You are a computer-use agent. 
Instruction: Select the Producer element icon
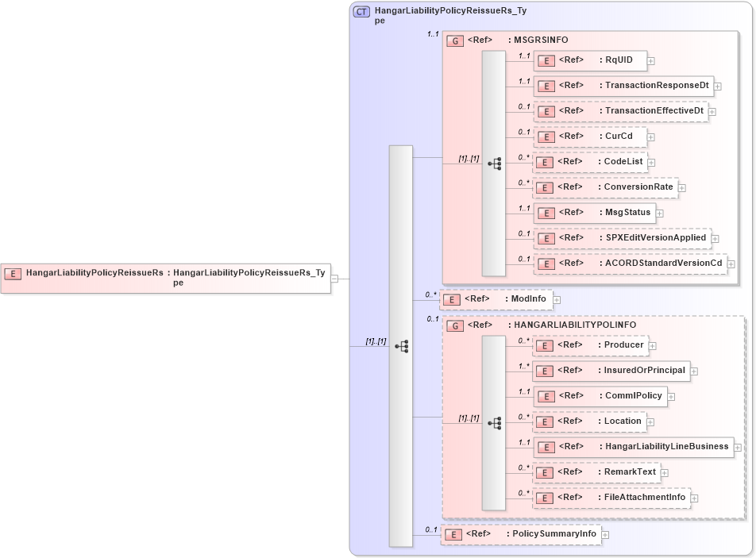coord(545,345)
